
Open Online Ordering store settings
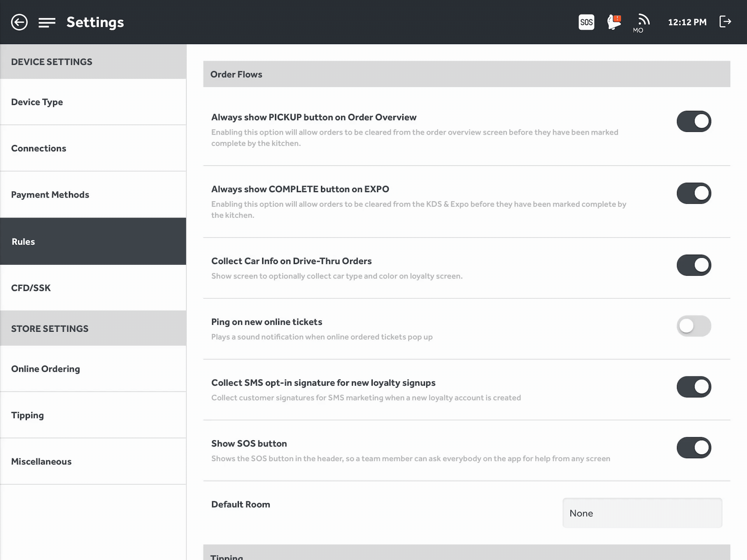pyautogui.click(x=93, y=369)
